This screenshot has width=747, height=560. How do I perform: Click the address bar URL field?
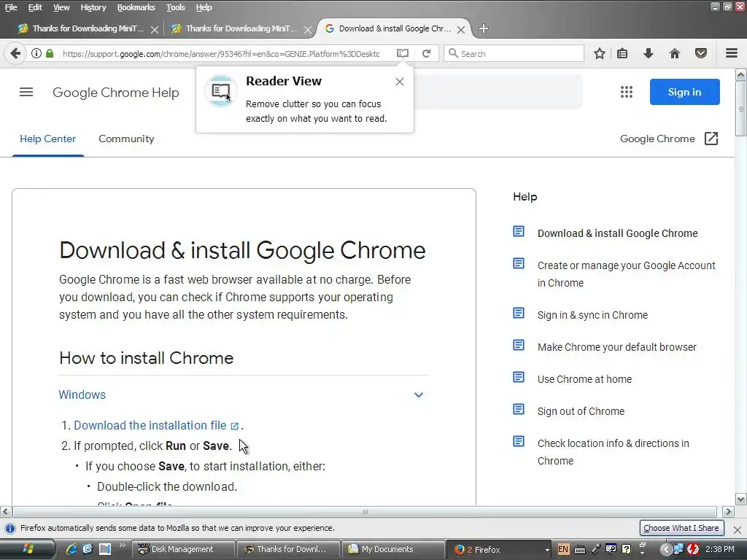click(x=222, y=53)
